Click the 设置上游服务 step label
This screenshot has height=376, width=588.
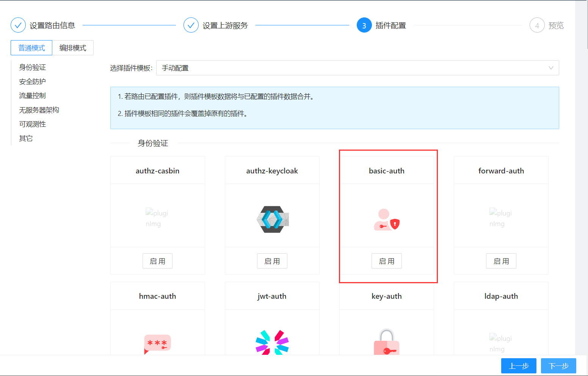[225, 25]
